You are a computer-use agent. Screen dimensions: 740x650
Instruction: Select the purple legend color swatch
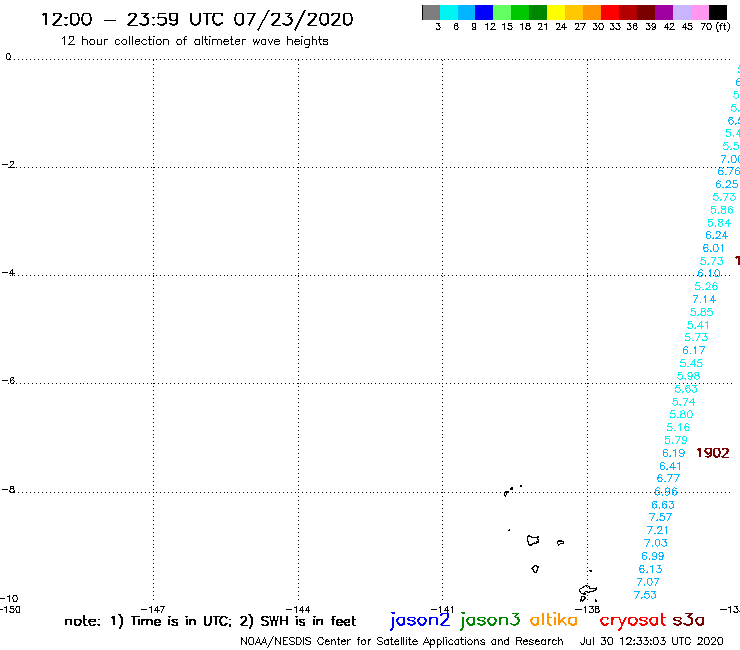(x=664, y=12)
